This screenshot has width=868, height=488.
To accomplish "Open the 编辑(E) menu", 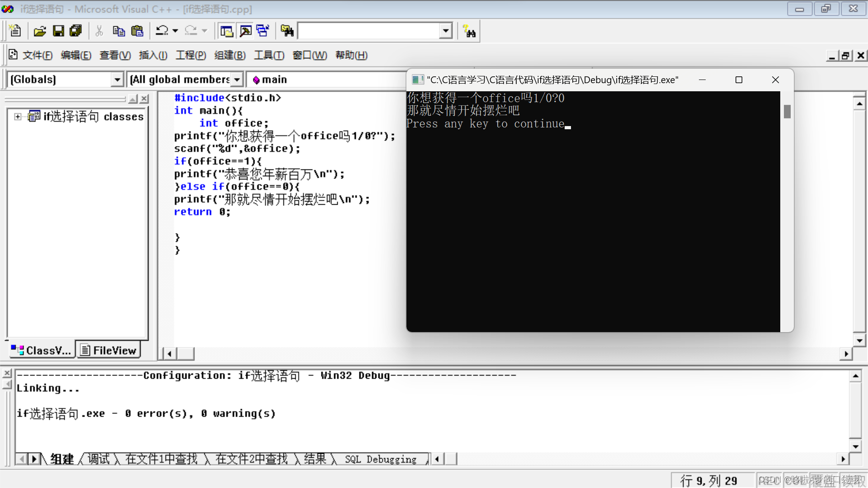I will click(x=76, y=55).
